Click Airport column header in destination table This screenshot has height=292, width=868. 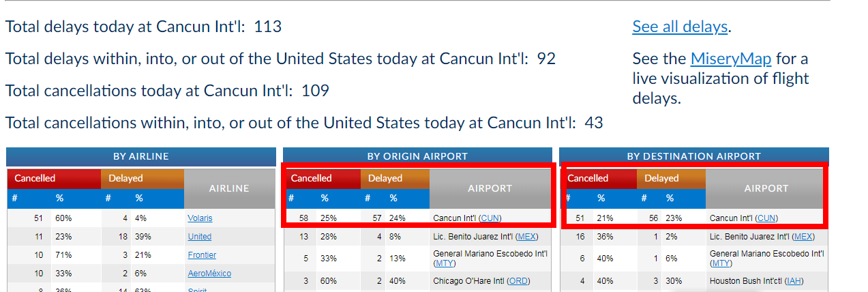(x=766, y=188)
